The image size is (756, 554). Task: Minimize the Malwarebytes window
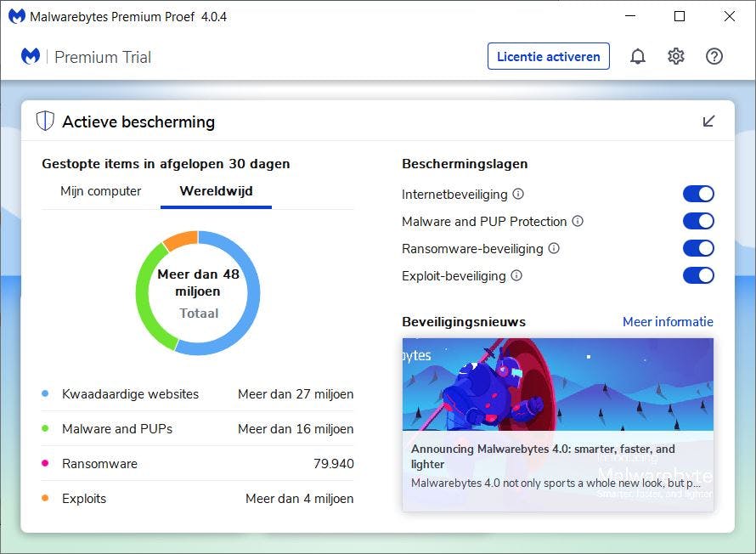click(629, 16)
